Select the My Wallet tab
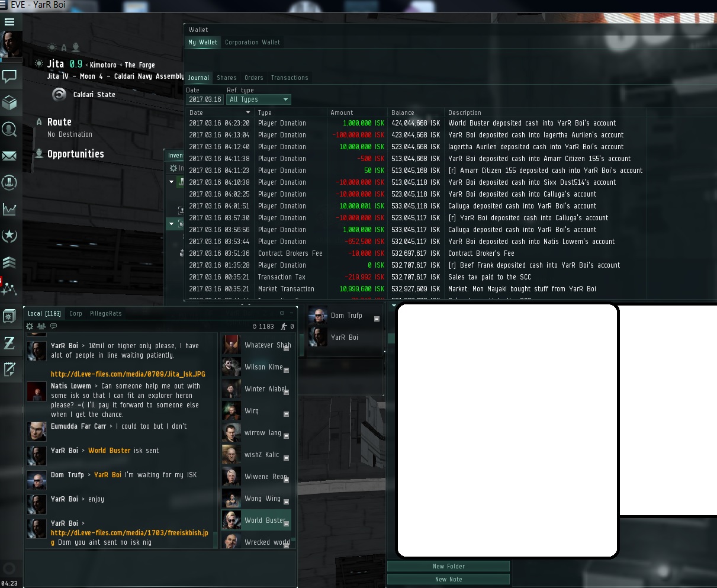Viewport: 717px width, 588px height. click(202, 42)
